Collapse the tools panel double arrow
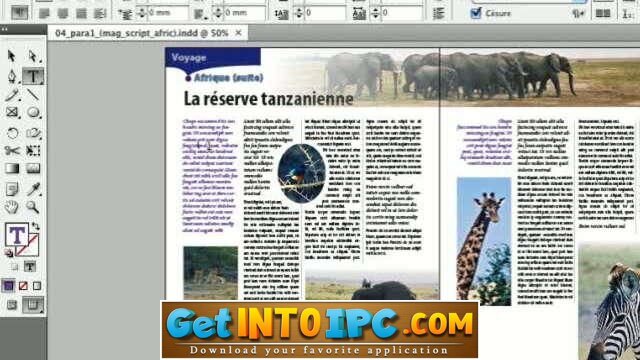The image size is (640, 360). pyautogui.click(x=4, y=29)
